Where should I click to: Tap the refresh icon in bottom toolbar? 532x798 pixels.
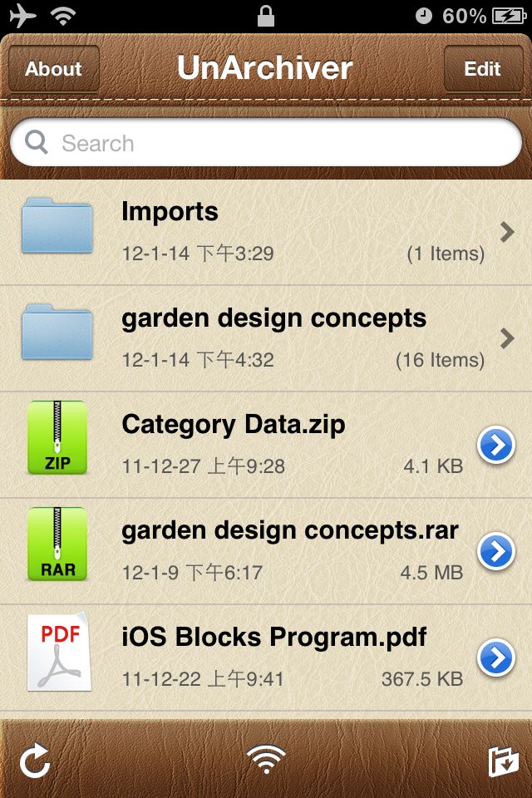[35, 761]
